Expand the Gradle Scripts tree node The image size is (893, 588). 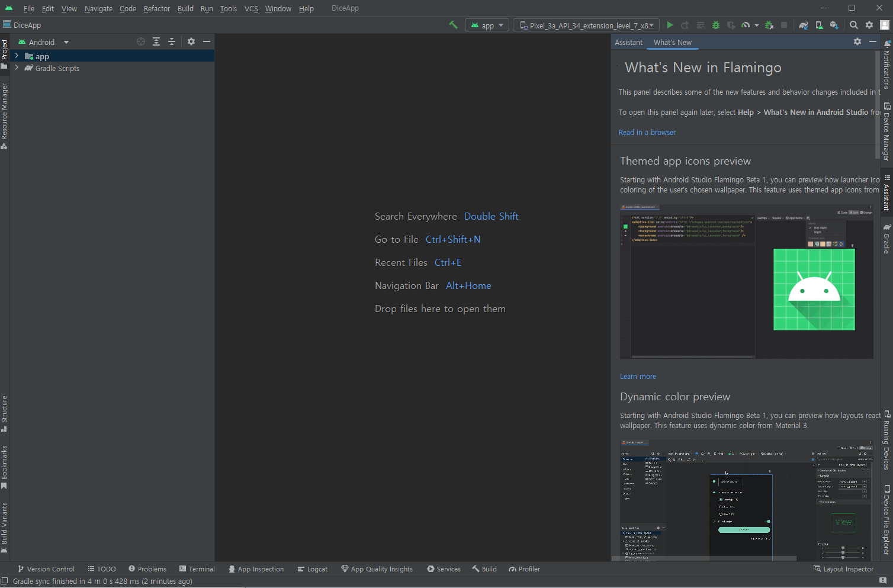(x=17, y=68)
